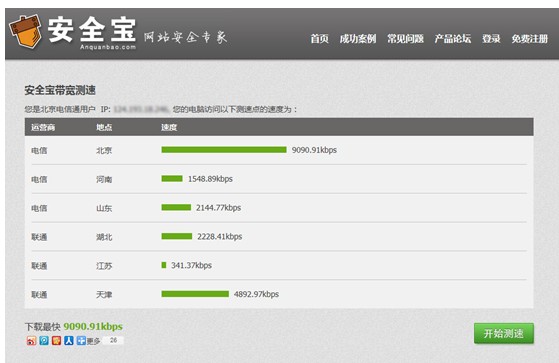The height and width of the screenshot is (363, 559).
Task: Open the 首页 navigation item
Action: pos(319,39)
